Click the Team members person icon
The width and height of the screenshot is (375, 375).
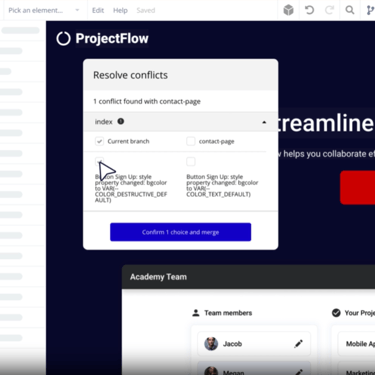click(x=196, y=313)
